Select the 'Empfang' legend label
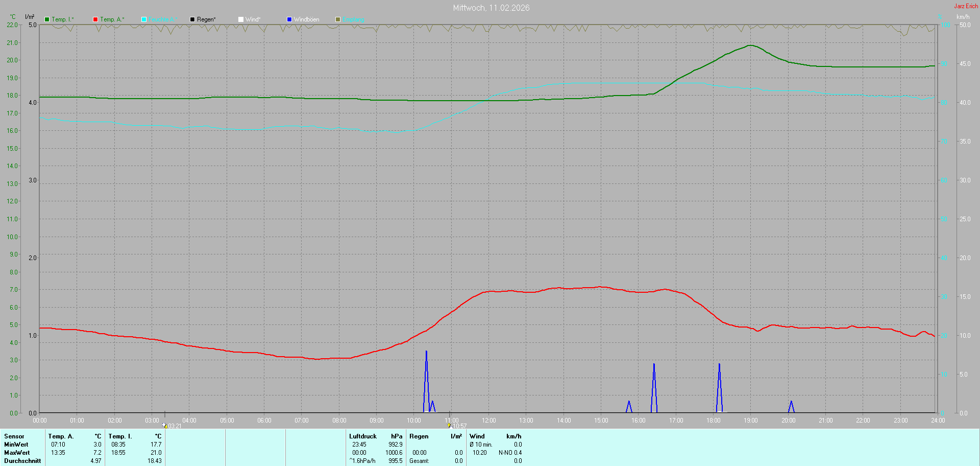The height and width of the screenshot is (466, 980). pos(354,19)
